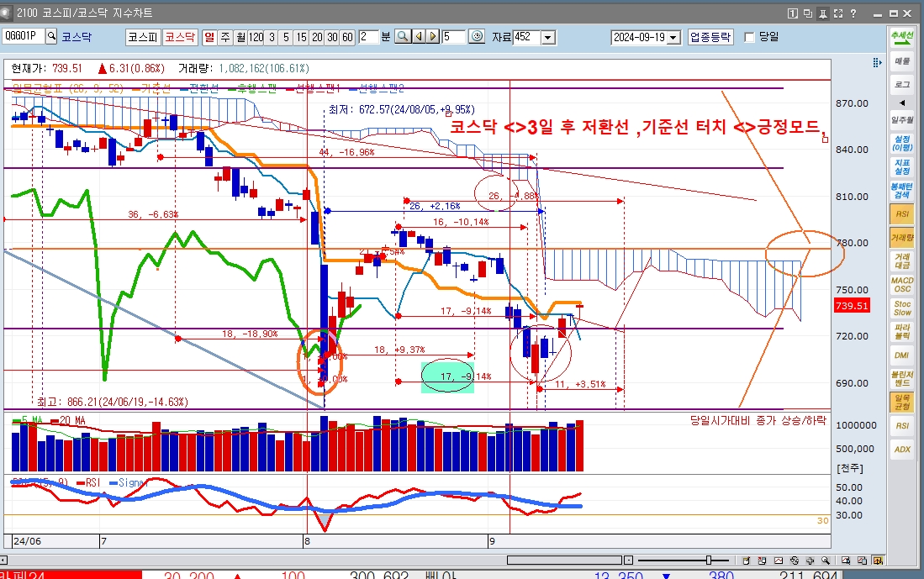
Task: Toggle the 당일 checkbox
Action: click(750, 37)
